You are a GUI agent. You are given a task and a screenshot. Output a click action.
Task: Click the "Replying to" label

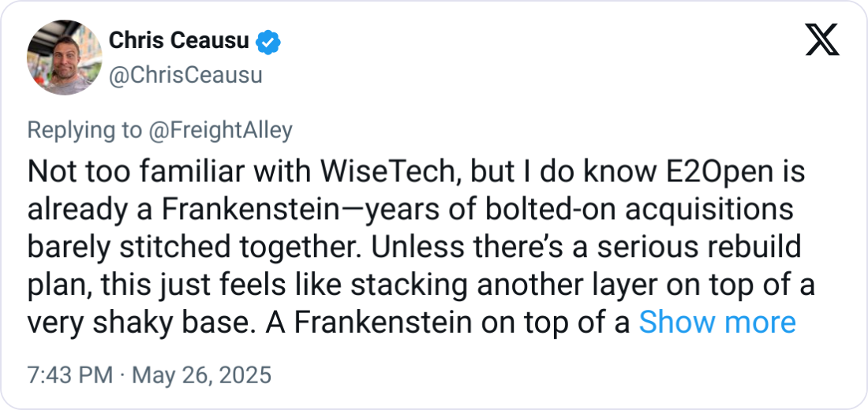(x=84, y=130)
